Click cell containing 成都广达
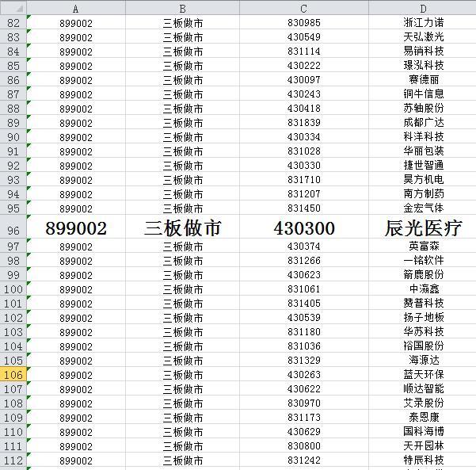476x470 pixels. pos(423,122)
